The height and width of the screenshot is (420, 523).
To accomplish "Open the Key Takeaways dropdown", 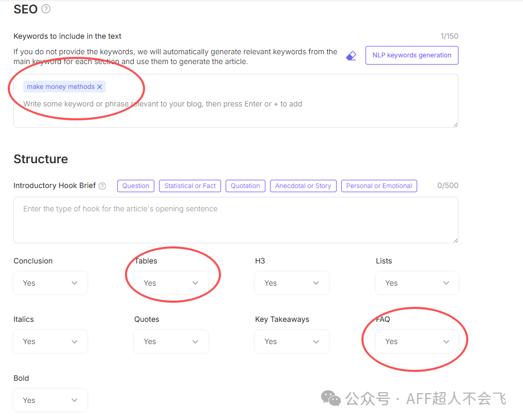I will click(x=292, y=341).
